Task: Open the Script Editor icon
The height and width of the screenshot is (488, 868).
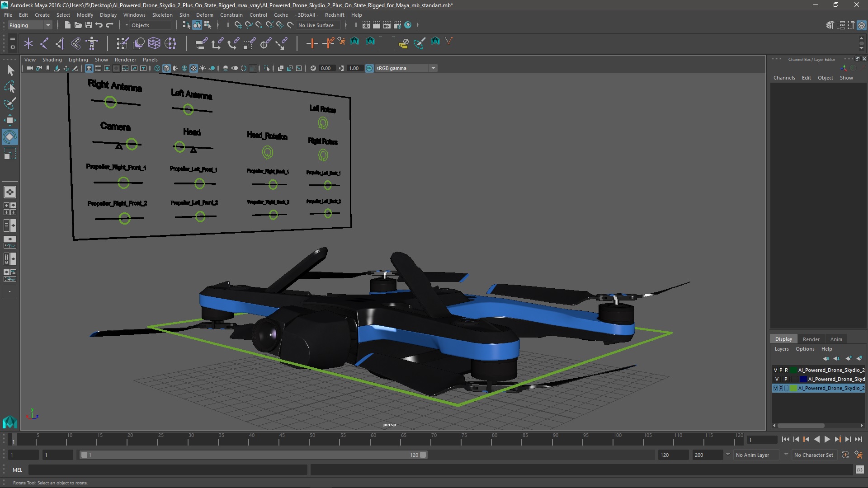Action: tap(859, 470)
